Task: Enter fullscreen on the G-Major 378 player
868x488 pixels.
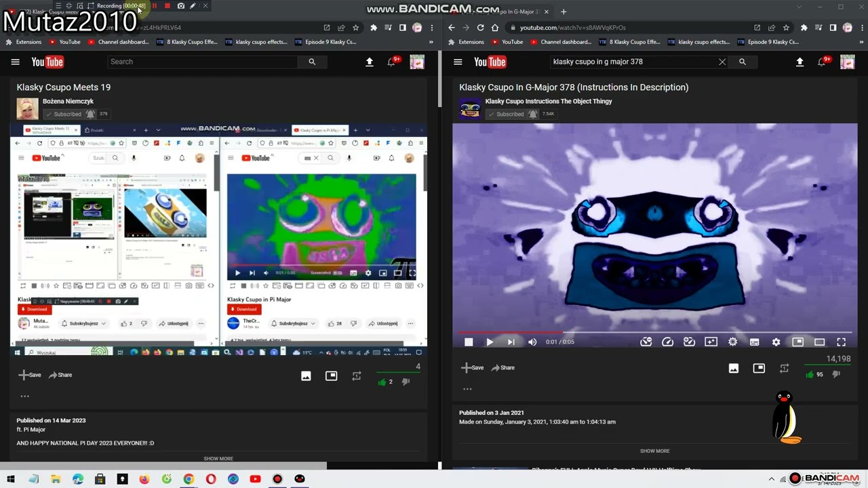Action: pyautogui.click(x=841, y=342)
